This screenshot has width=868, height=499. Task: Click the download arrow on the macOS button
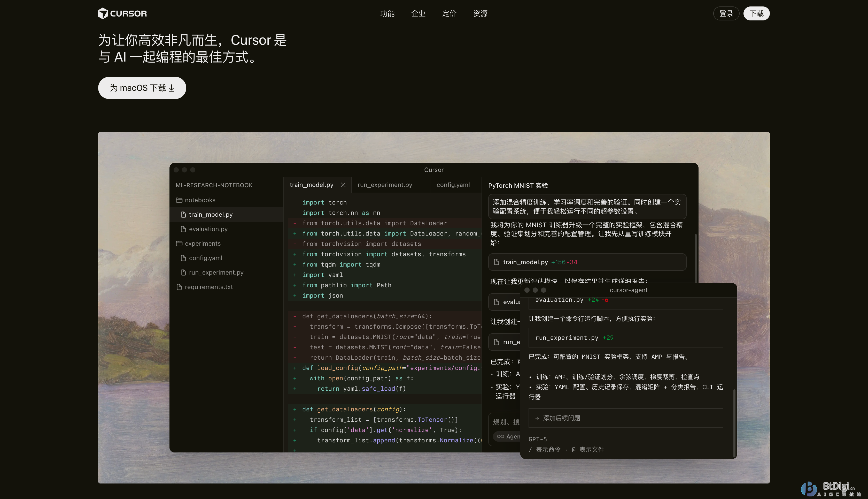pyautogui.click(x=172, y=88)
